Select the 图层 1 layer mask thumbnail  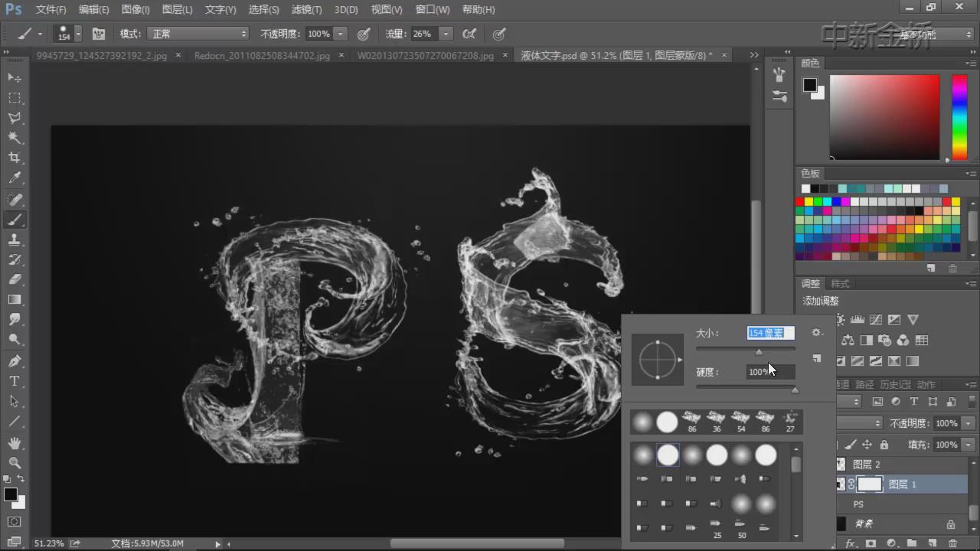click(x=870, y=484)
